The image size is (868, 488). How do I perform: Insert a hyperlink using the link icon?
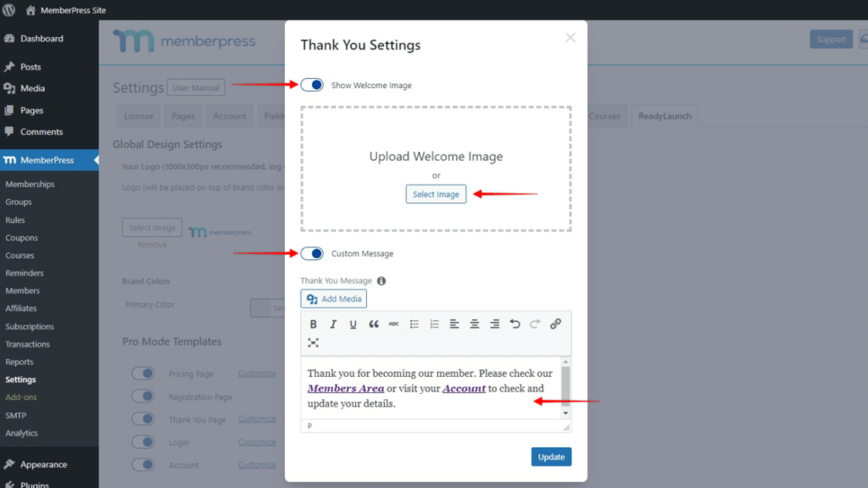(x=556, y=324)
